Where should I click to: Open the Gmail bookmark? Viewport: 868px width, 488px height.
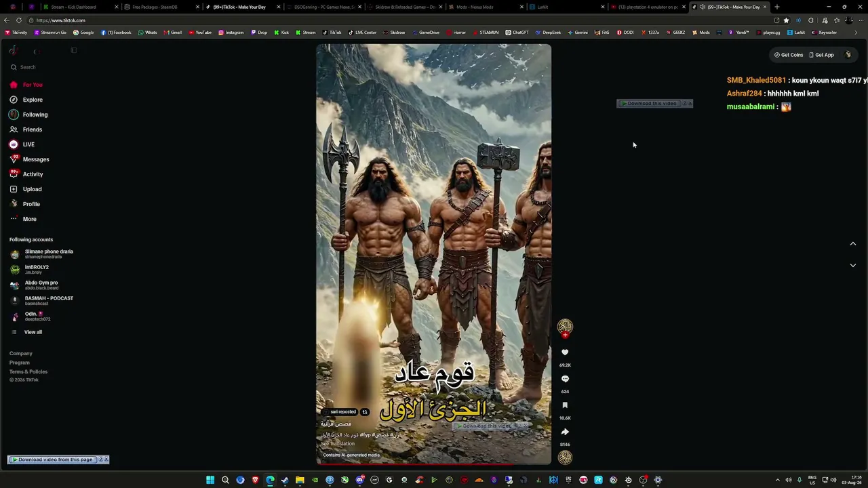point(173,33)
